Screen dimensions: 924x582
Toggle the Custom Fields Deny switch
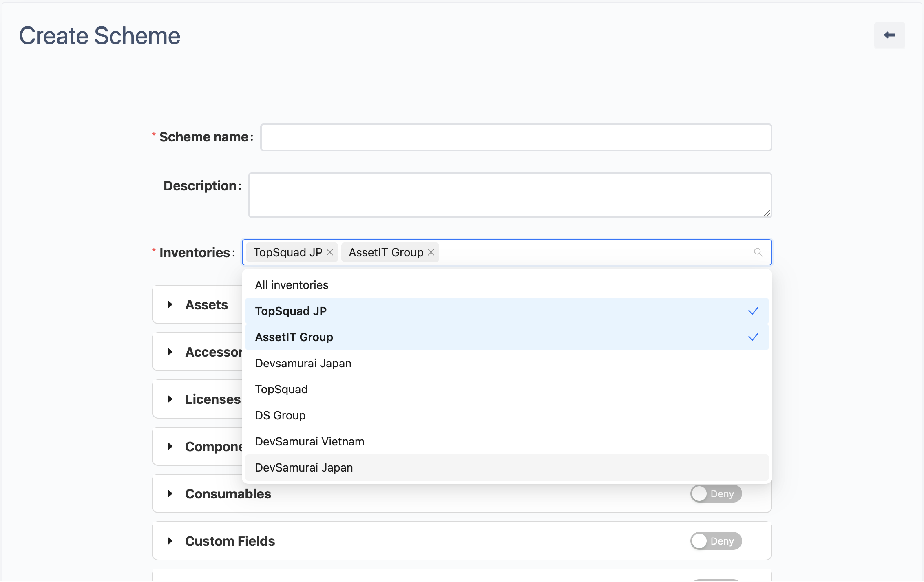click(716, 541)
